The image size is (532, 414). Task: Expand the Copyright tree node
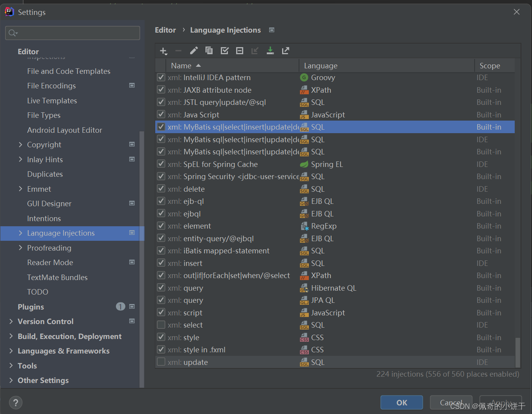tap(20, 145)
